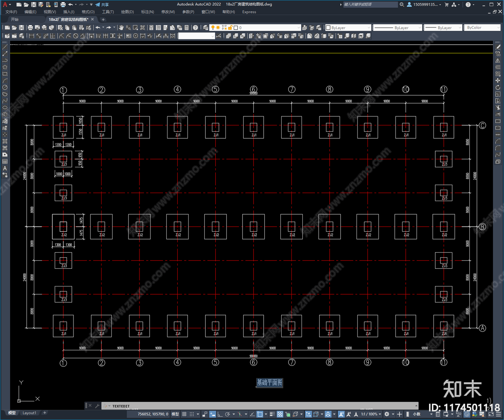Open the 视图(V) menu
This screenshot has width=504, height=420.
(x=50, y=12)
